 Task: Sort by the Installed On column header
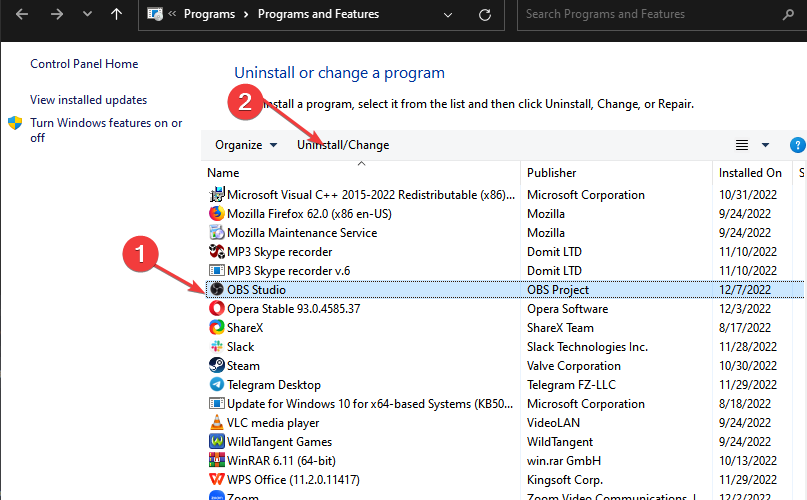pyautogui.click(x=750, y=173)
